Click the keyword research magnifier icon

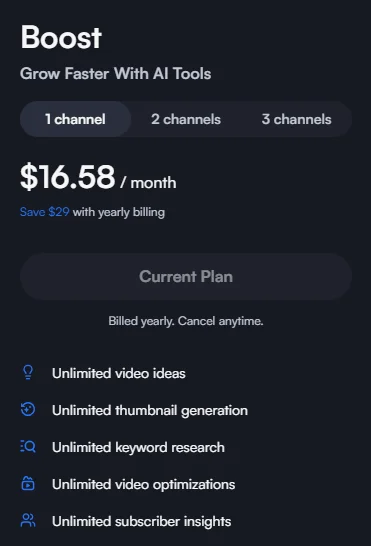[x=28, y=446]
